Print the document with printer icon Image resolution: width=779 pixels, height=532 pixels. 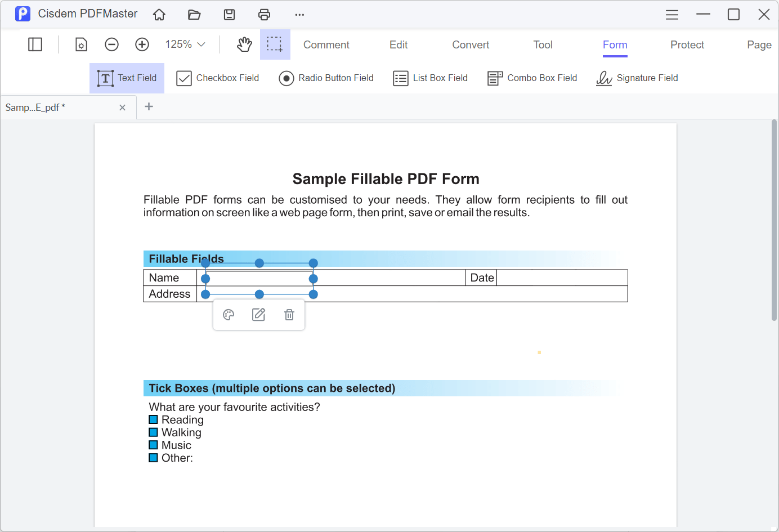coord(265,15)
